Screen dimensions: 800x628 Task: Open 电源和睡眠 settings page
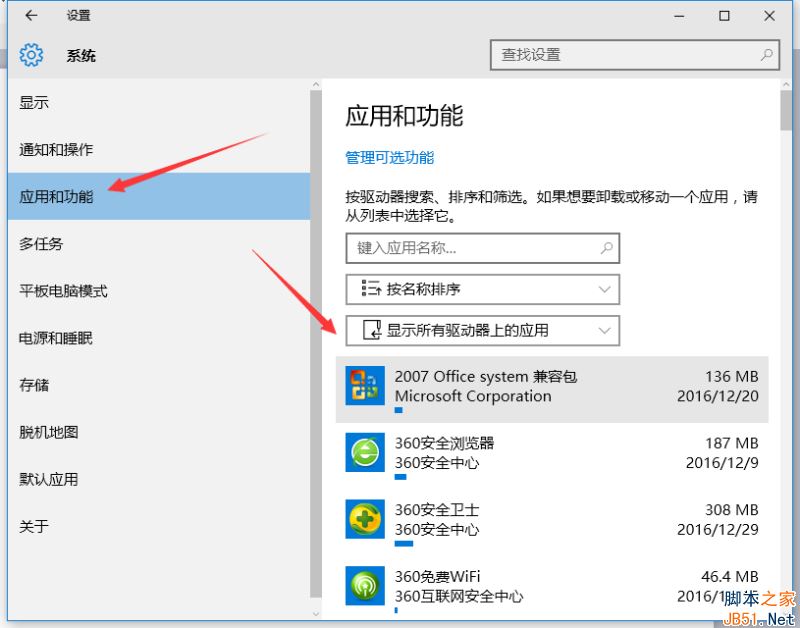tap(56, 338)
